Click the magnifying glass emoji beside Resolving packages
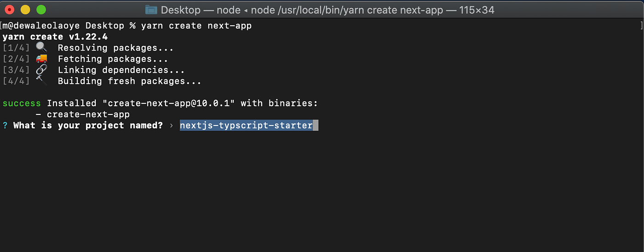The image size is (644, 252). coord(41,48)
